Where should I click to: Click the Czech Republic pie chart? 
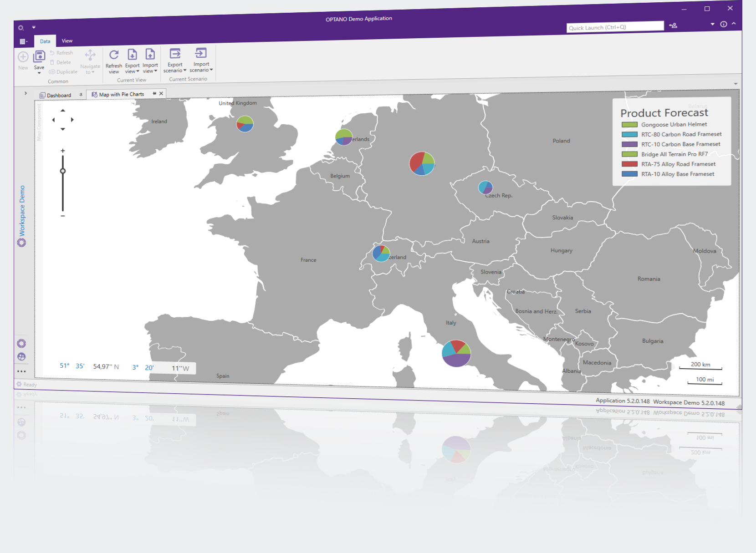pos(485,188)
